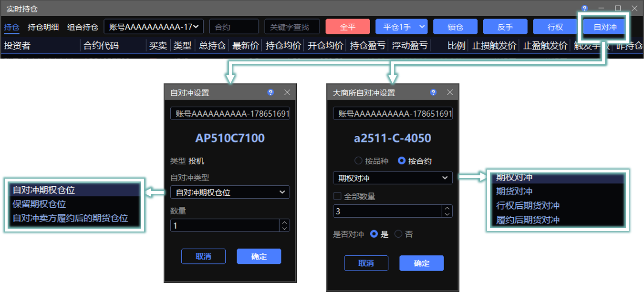The height and width of the screenshot is (292, 644).
Task: Click the 买卖 column header
Action: pyautogui.click(x=158, y=46)
